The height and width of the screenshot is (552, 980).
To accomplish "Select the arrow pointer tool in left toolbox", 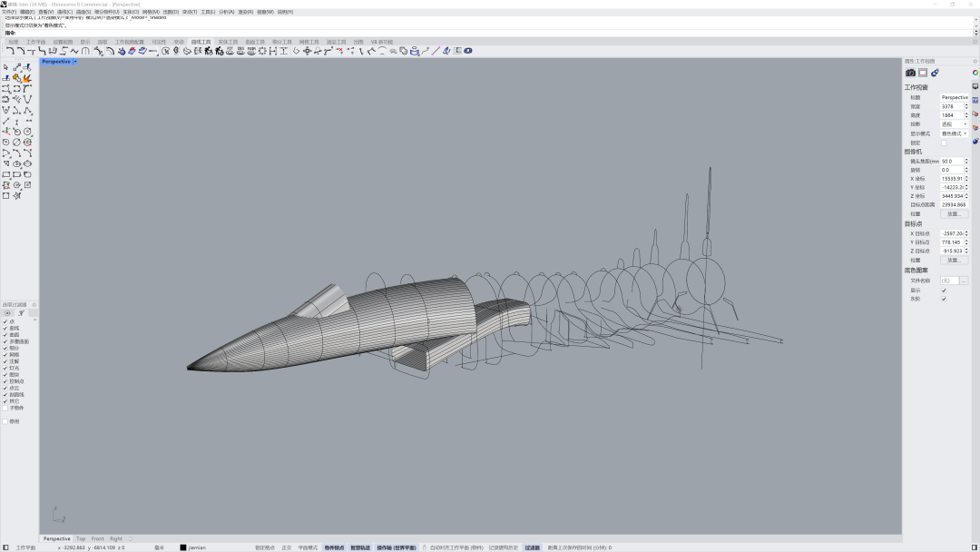I will [x=5, y=67].
